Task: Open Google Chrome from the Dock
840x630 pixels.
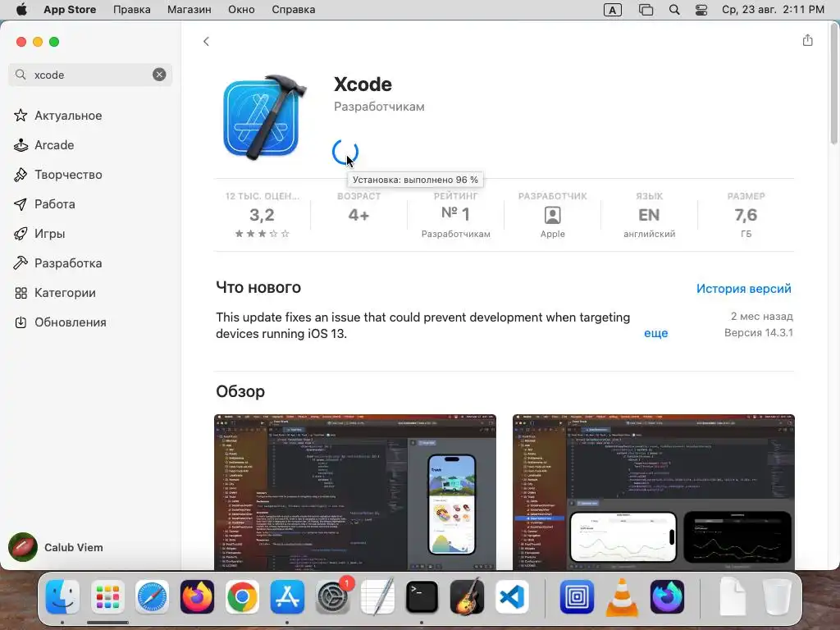Action: click(242, 596)
